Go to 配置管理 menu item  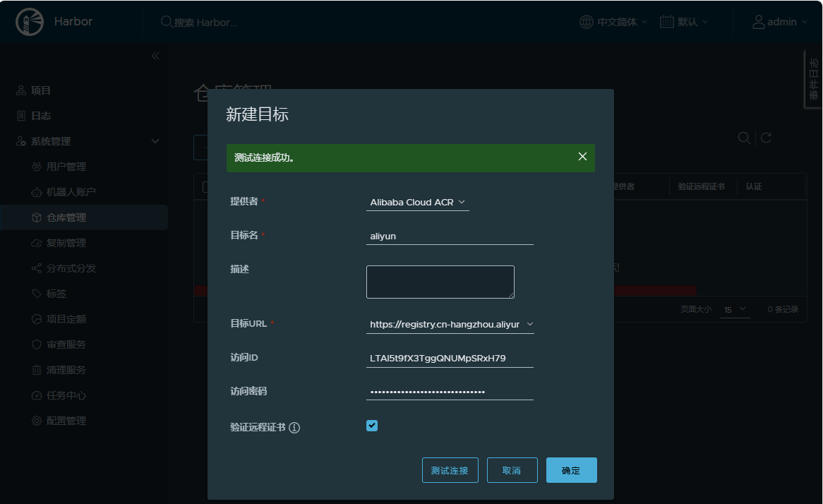click(66, 421)
